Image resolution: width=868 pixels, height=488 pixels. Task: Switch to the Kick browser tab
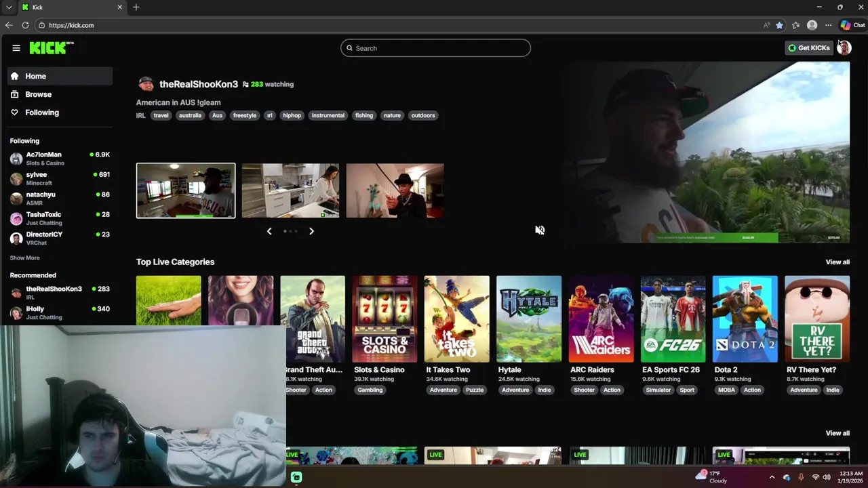[72, 7]
